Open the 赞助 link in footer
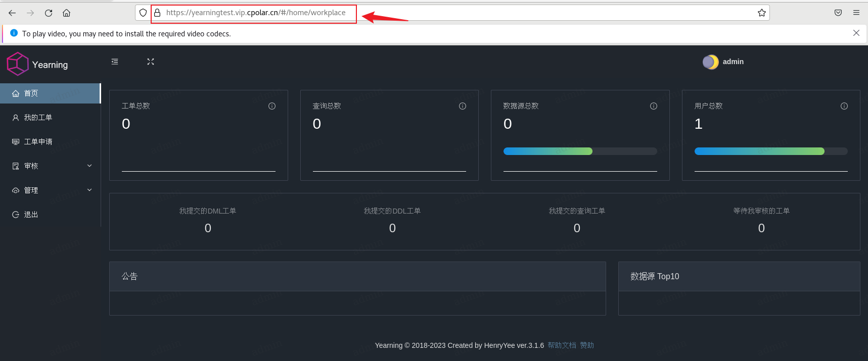The height and width of the screenshot is (361, 868). coord(587,345)
